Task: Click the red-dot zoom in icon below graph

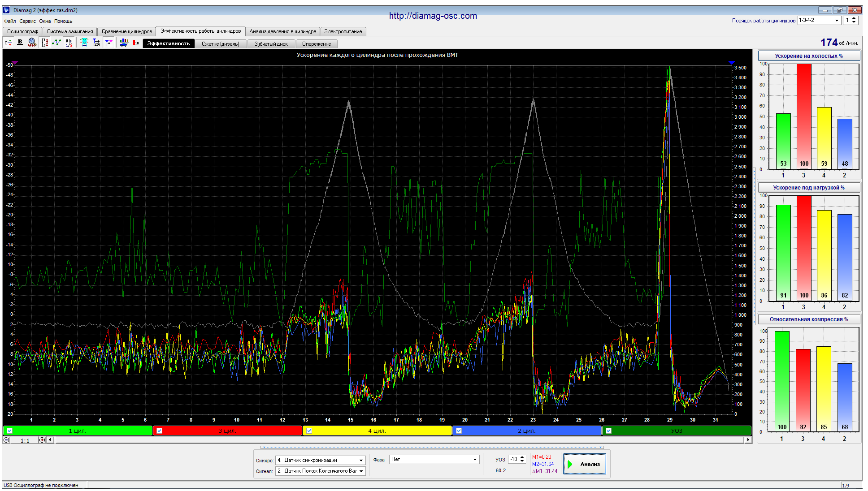Action: [42, 440]
